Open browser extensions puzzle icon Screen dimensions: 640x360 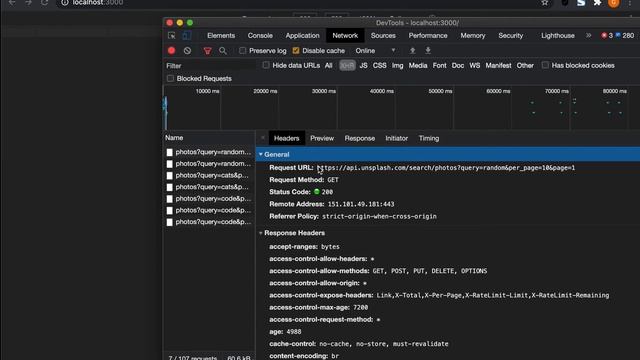point(598,3)
